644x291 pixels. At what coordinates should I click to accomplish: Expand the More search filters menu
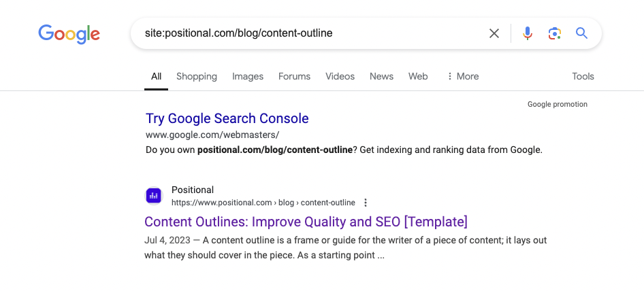click(462, 76)
